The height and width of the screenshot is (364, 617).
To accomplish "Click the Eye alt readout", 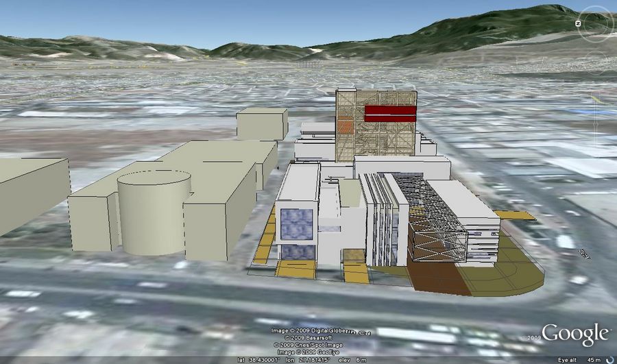I will coord(576,359).
